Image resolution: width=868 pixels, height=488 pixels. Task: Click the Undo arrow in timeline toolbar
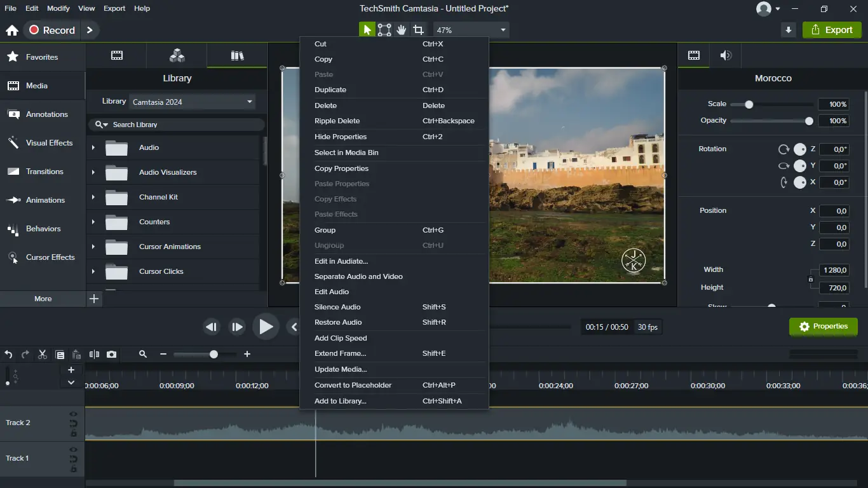pos(8,355)
